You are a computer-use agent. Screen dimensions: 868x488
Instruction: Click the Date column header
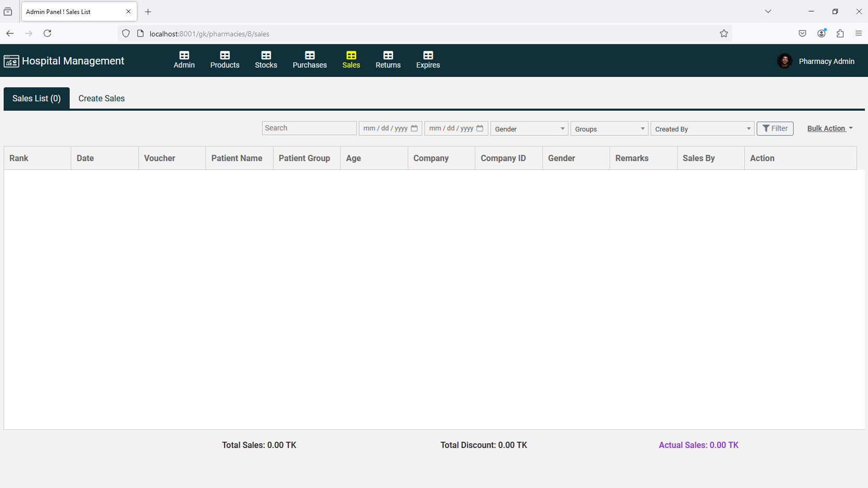[105, 158]
